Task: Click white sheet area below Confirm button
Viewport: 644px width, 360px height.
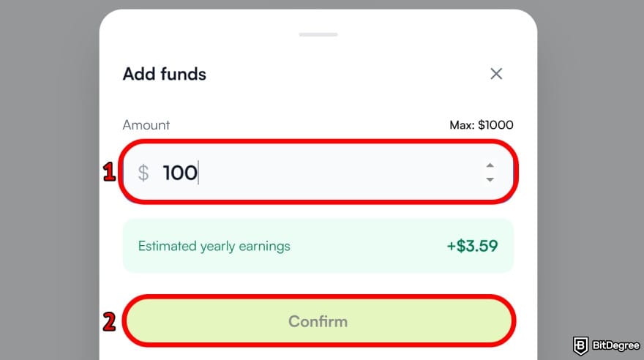Action: (318, 353)
